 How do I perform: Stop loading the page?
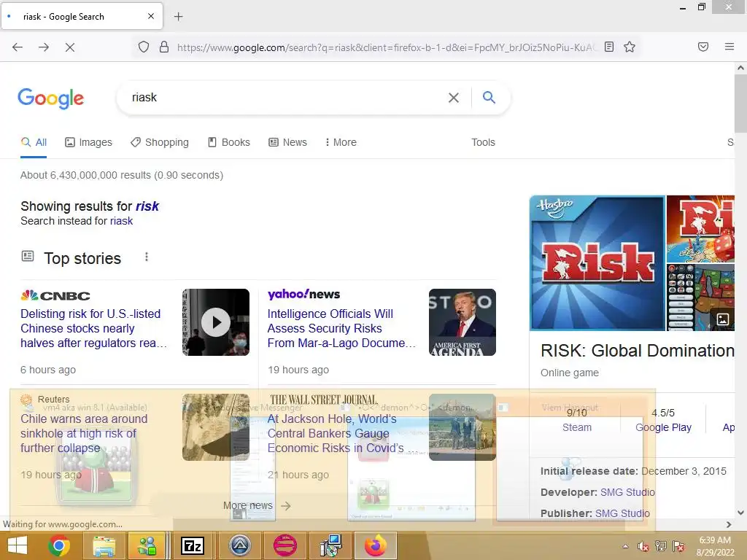[69, 47]
